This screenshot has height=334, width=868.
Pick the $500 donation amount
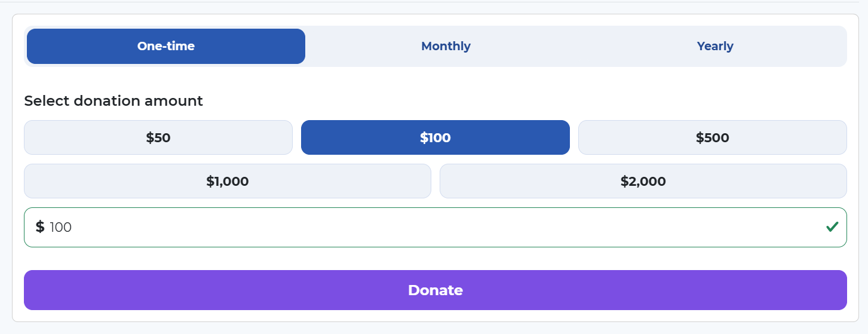(x=712, y=137)
